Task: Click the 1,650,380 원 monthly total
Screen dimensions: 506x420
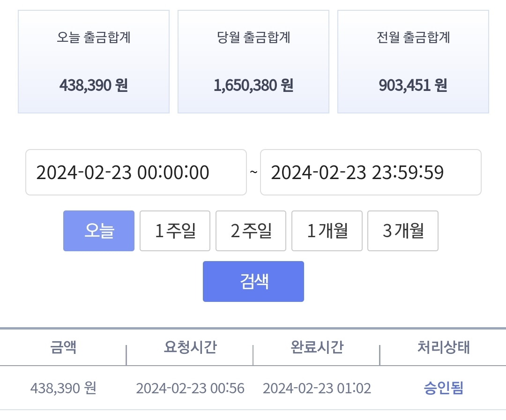Action: [x=253, y=86]
